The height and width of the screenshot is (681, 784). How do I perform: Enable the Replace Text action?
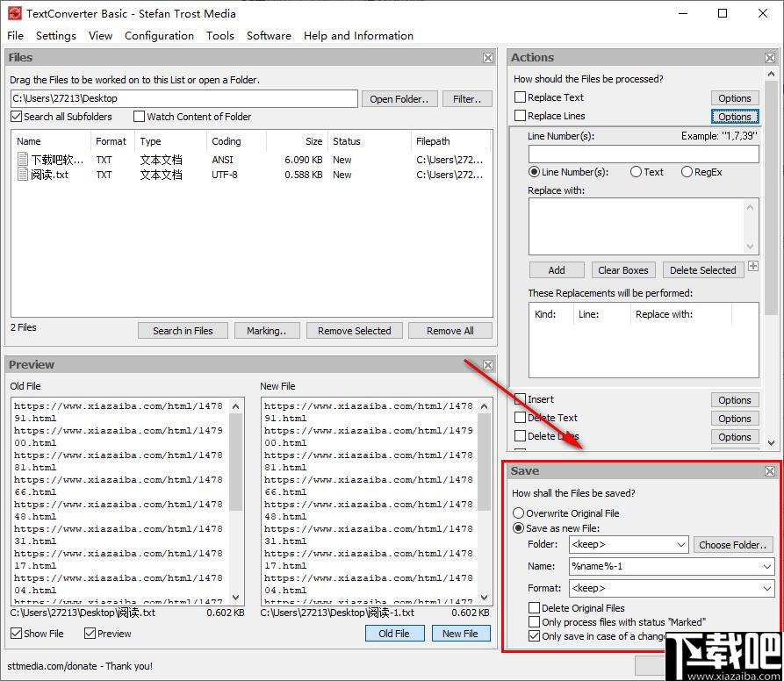click(520, 97)
